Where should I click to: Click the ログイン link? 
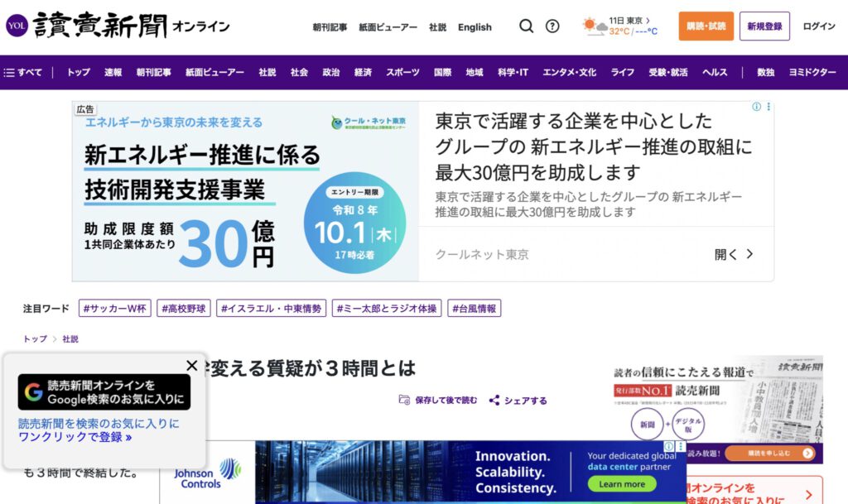(819, 26)
